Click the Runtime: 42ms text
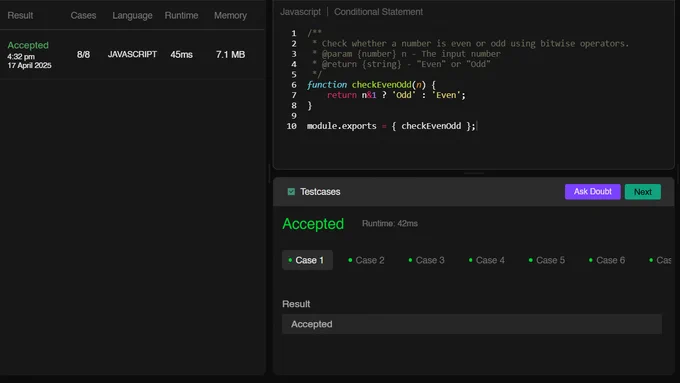The width and height of the screenshot is (680, 383). click(x=390, y=224)
